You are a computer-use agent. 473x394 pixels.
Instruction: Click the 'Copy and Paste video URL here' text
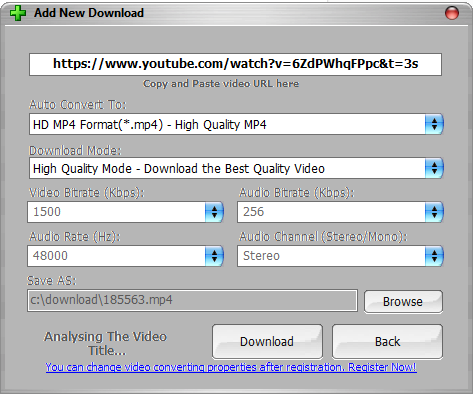(x=221, y=84)
